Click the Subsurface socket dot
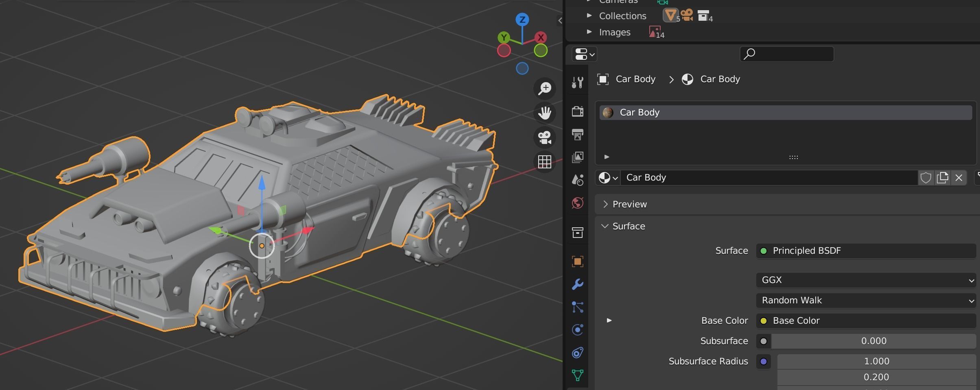The image size is (980, 390). click(764, 341)
